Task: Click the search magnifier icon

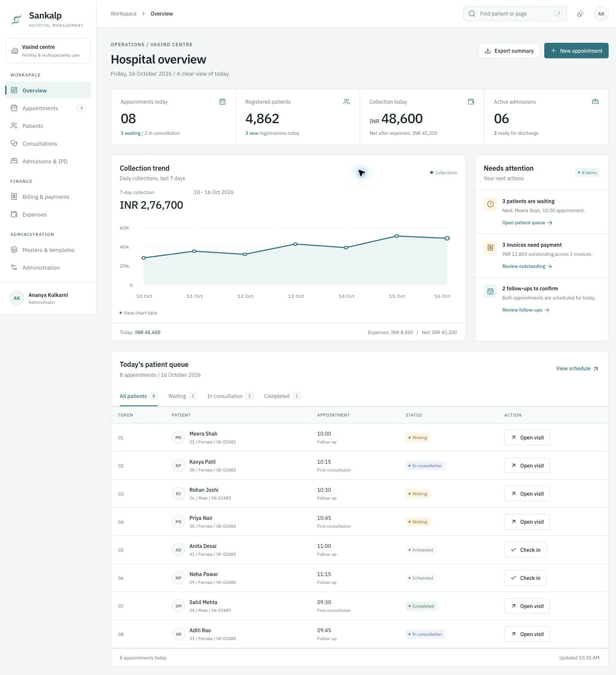Action: coord(472,14)
